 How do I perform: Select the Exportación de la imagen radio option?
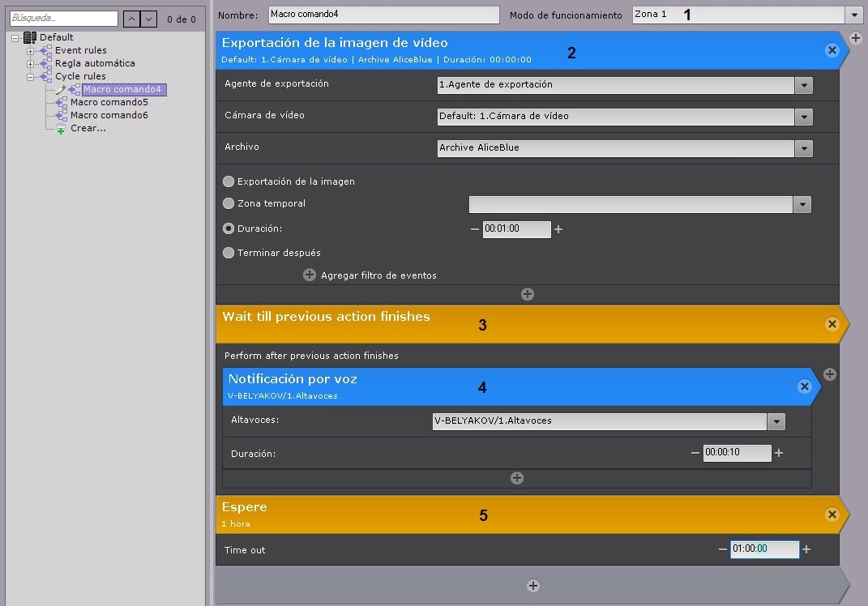pyautogui.click(x=229, y=182)
